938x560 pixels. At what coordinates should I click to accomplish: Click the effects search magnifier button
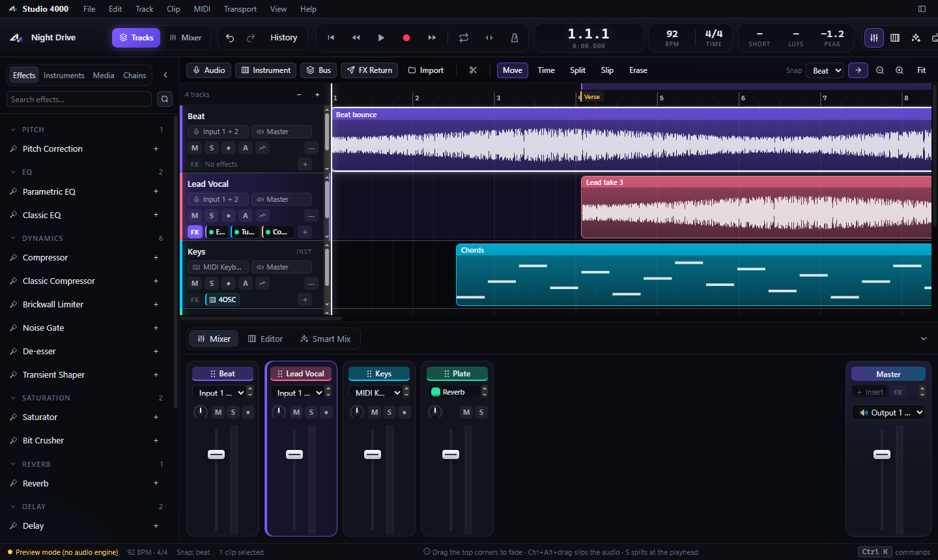coord(165,99)
